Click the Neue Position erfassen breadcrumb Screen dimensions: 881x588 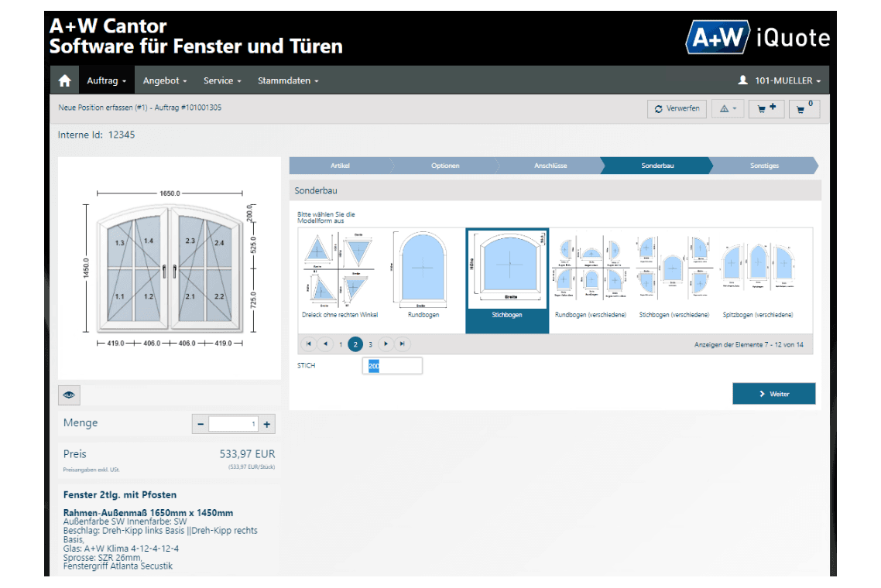click(x=140, y=108)
